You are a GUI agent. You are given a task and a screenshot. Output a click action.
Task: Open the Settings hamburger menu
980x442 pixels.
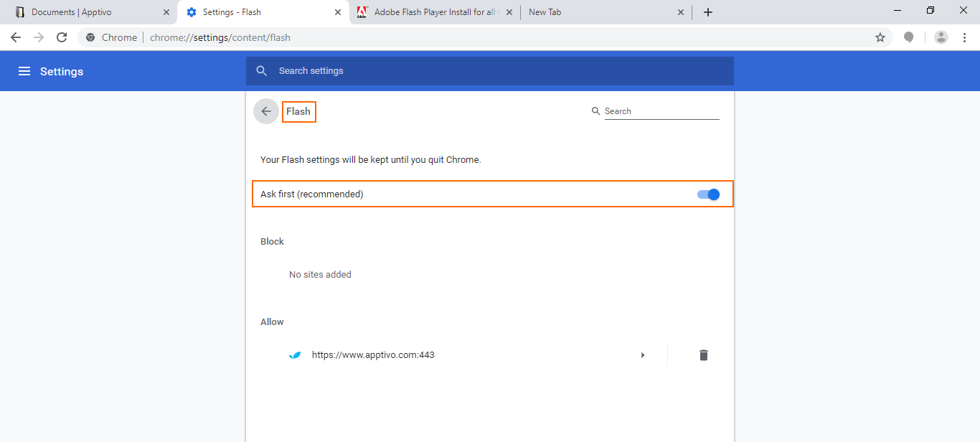[24, 71]
